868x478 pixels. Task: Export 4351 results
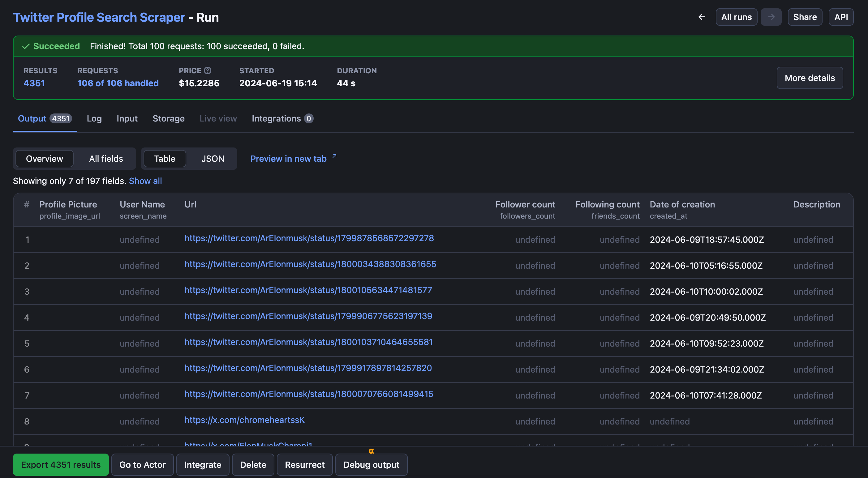point(61,464)
